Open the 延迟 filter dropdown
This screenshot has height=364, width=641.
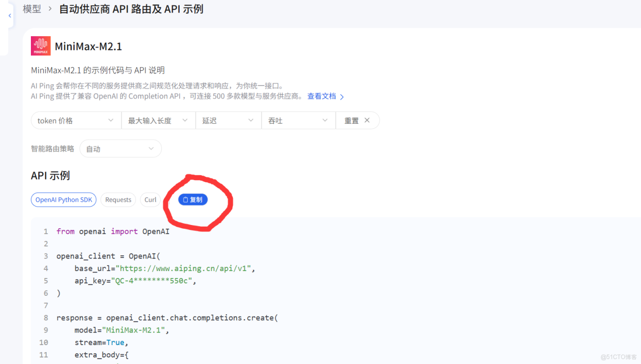click(x=228, y=120)
